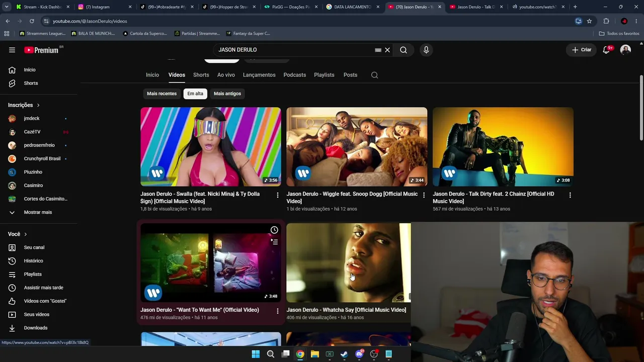The width and height of the screenshot is (644, 362).
Task: Expand the Inscrições section
Action: tap(24, 105)
